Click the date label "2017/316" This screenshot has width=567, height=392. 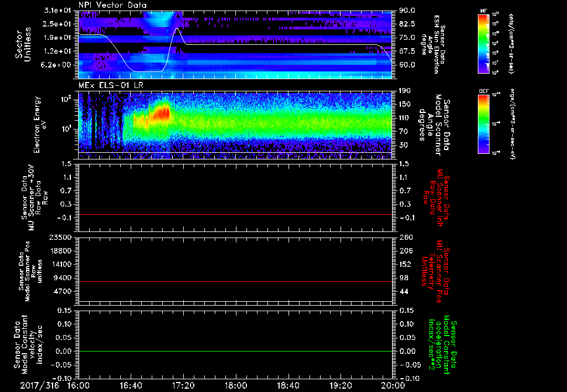coord(39,385)
